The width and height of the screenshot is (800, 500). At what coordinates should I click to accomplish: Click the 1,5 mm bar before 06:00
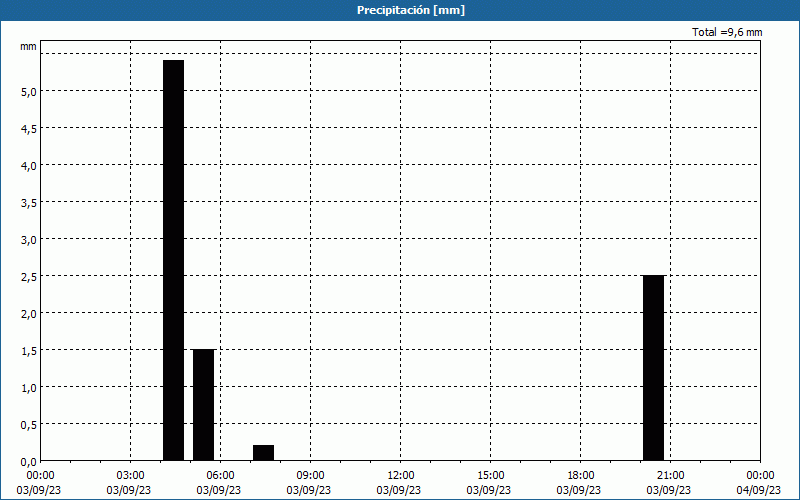pos(204,405)
